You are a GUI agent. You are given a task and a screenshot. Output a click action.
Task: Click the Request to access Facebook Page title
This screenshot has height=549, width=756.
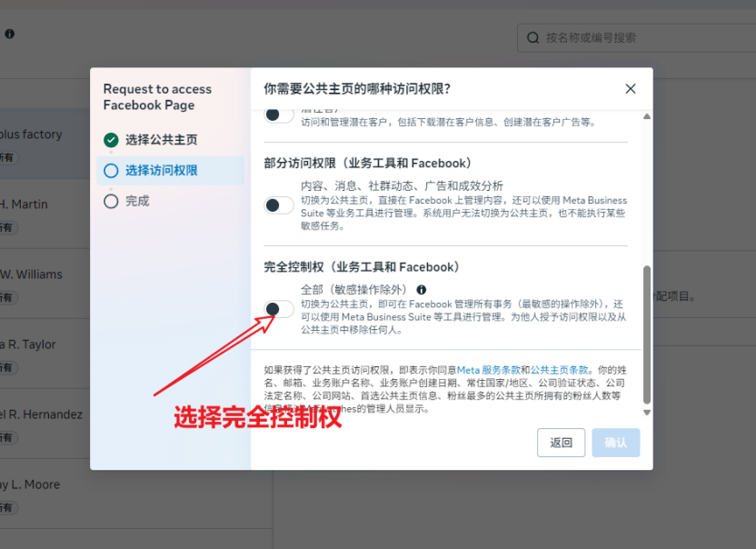point(157,97)
